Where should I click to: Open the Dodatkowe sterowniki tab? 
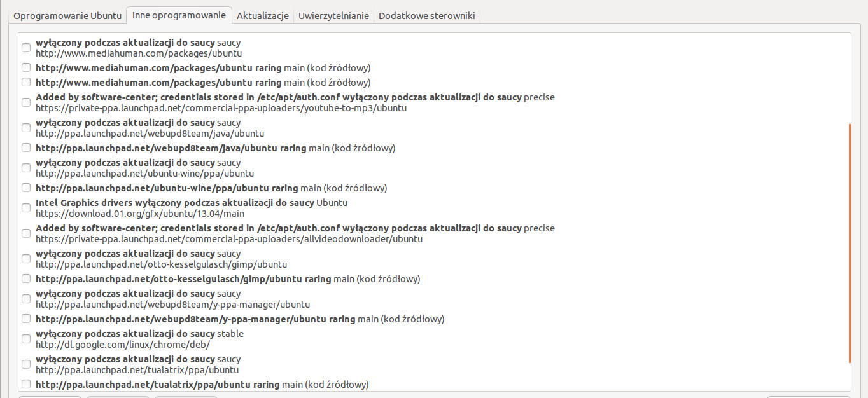coord(426,16)
